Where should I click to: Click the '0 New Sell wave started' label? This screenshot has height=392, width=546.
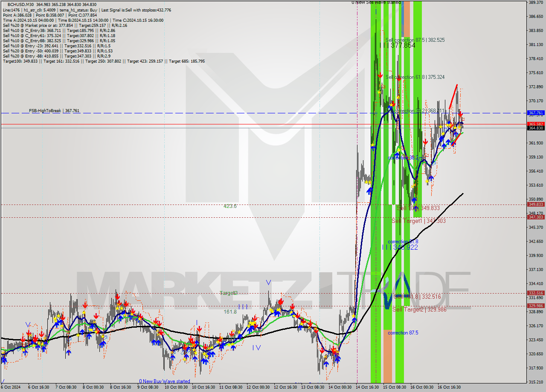[x=376, y=3]
